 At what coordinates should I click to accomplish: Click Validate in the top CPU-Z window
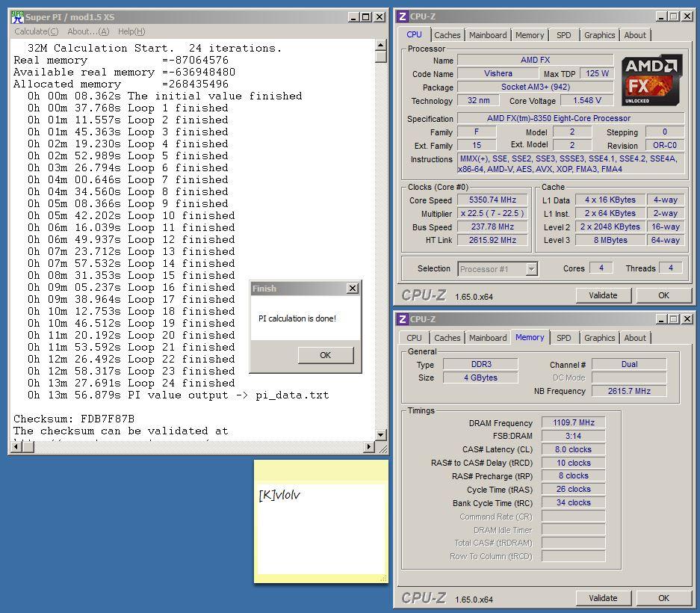coord(603,295)
